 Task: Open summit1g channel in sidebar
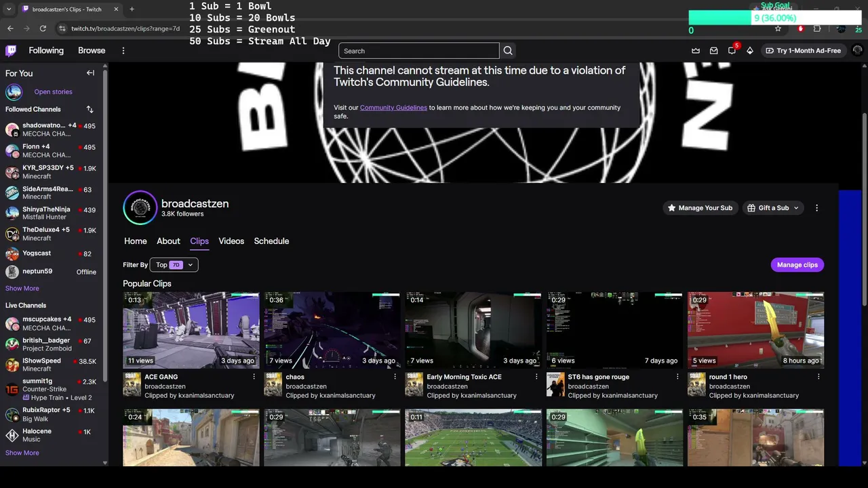pyautogui.click(x=51, y=389)
